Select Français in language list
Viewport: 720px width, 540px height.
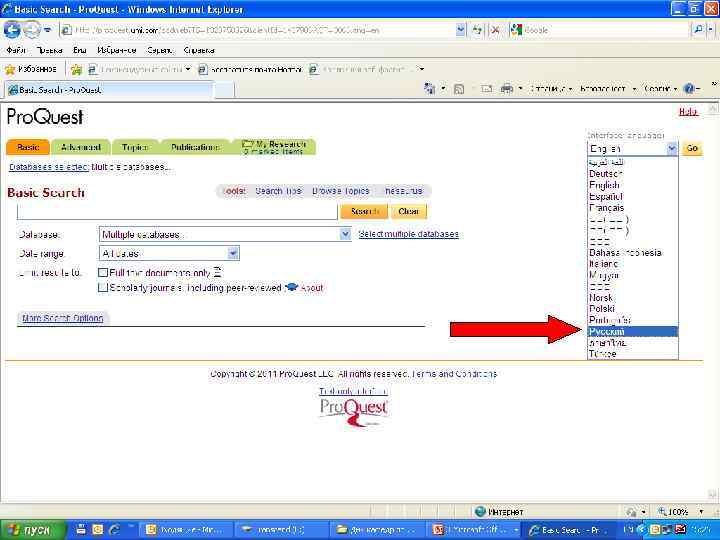(633, 208)
